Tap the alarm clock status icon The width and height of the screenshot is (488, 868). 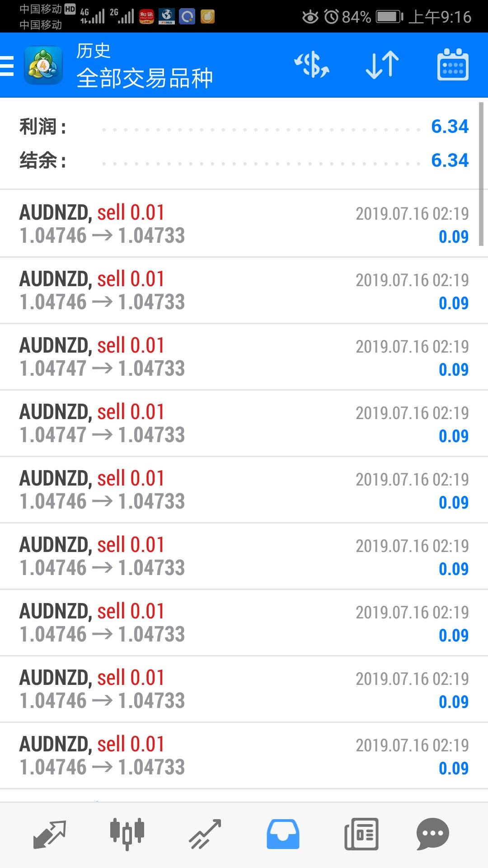coord(332,17)
